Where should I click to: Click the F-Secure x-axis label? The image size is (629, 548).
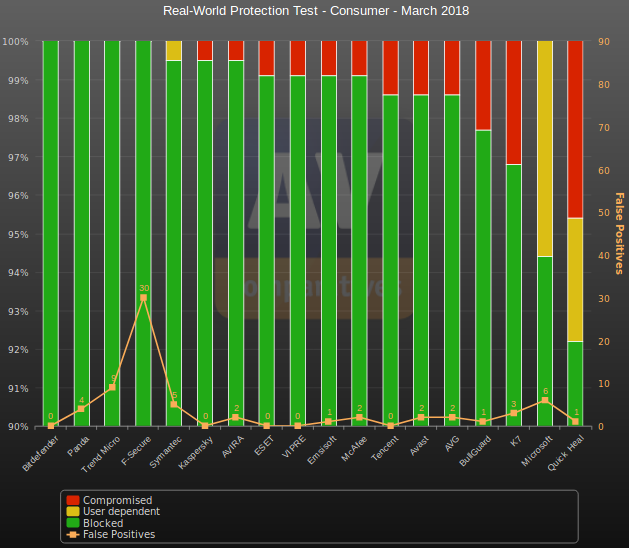tap(136, 451)
